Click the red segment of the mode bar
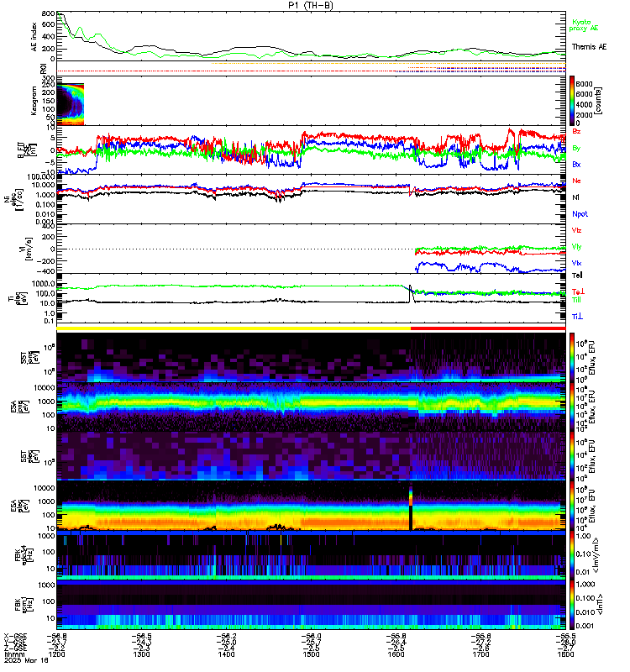 click(x=488, y=328)
